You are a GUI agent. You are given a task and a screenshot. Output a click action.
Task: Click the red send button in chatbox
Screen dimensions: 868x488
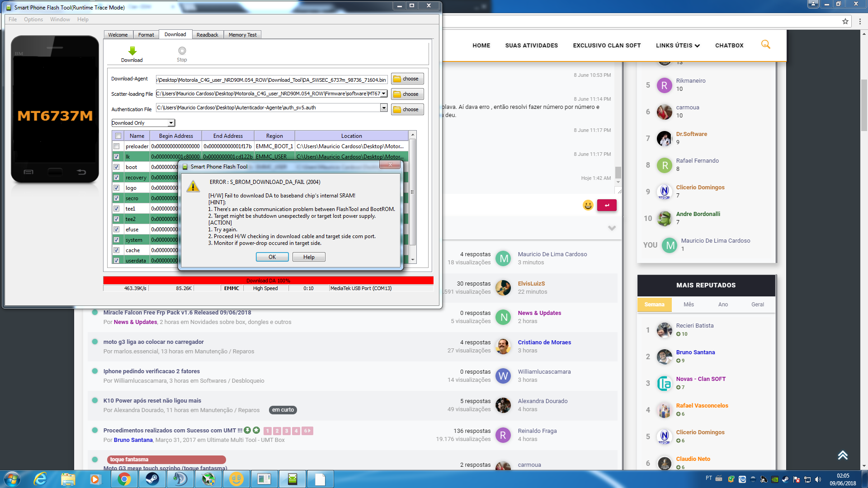607,205
